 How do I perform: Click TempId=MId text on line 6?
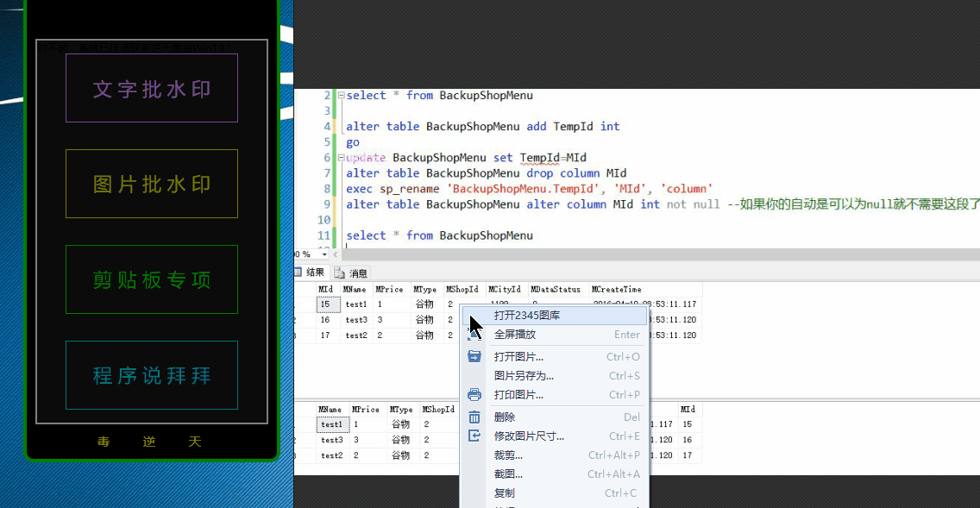[553, 158]
